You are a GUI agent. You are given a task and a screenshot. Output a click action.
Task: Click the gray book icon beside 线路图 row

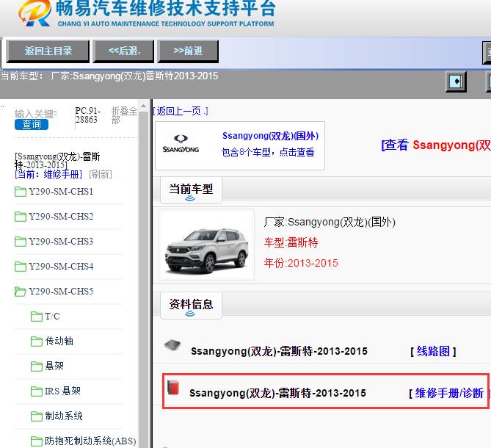click(172, 345)
